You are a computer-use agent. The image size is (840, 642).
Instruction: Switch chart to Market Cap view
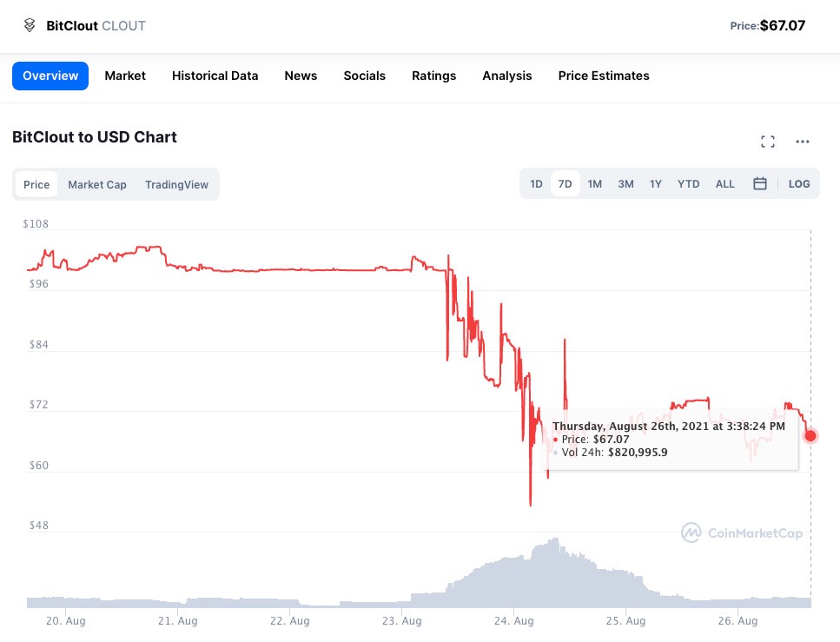pos(97,184)
